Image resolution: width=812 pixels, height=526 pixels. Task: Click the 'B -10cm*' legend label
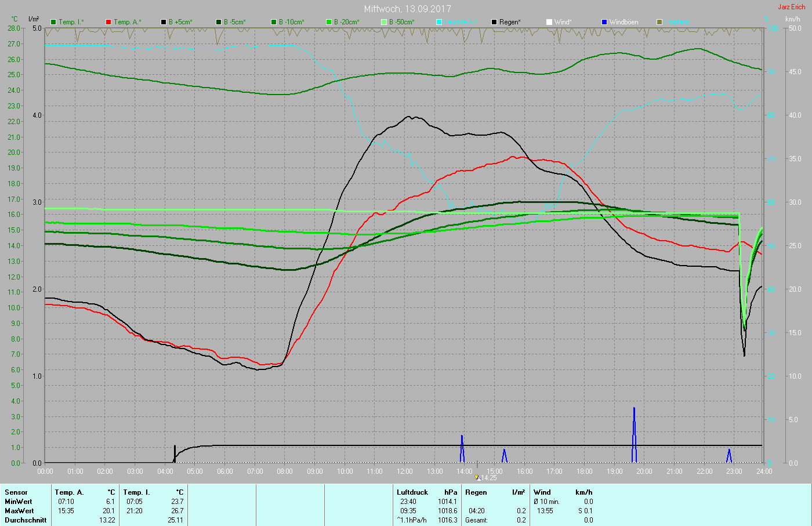[292, 22]
